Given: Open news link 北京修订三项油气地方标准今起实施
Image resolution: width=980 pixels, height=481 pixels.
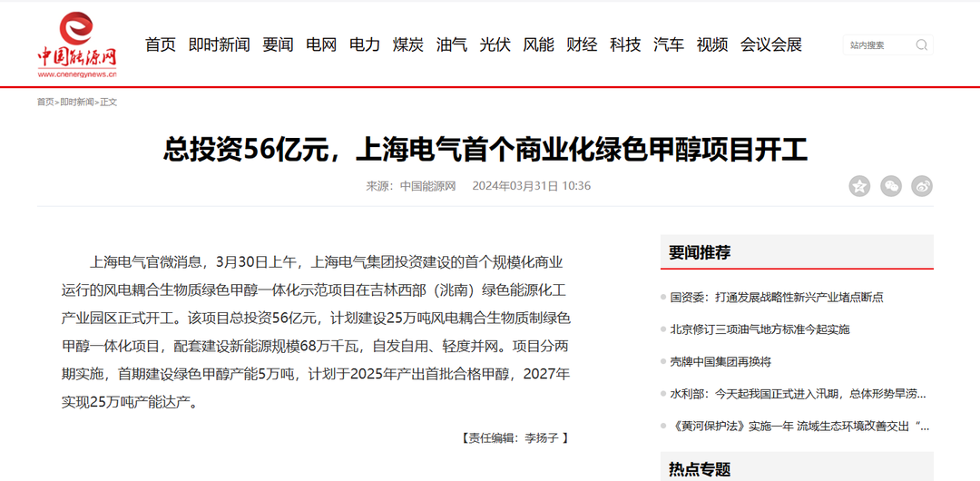Looking at the screenshot, I should (760, 329).
